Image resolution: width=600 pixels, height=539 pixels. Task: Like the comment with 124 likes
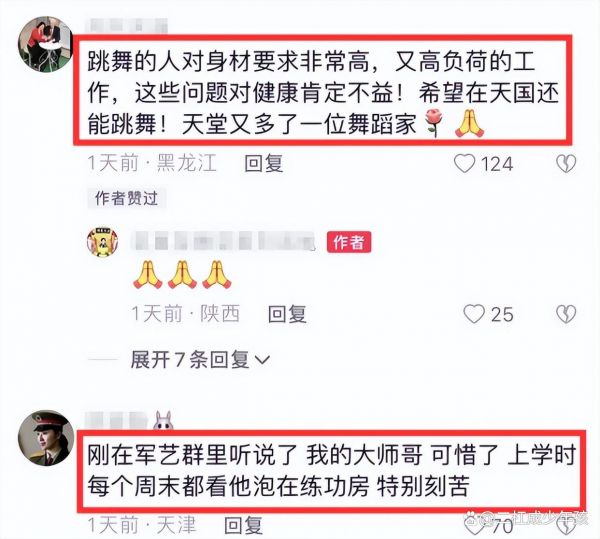pyautogui.click(x=465, y=164)
